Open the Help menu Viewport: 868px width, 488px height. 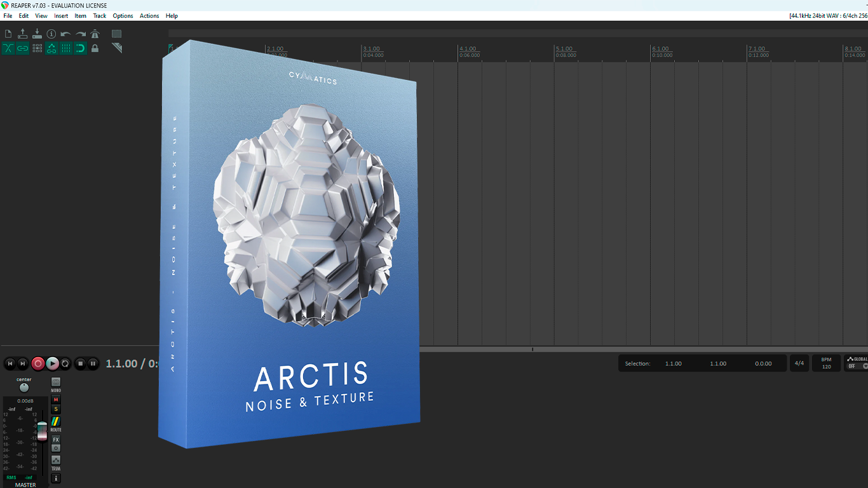pos(172,16)
